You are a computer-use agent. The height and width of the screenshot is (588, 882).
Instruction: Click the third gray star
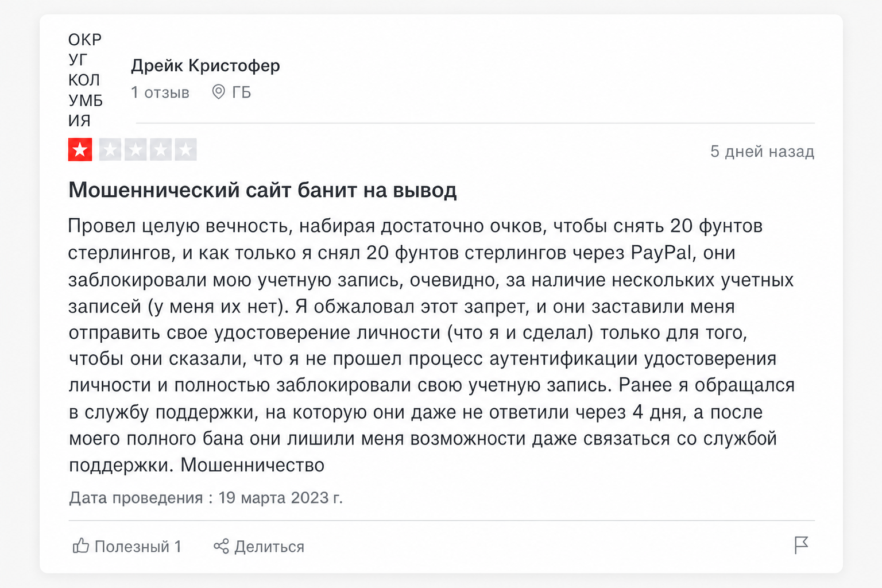coord(136,150)
